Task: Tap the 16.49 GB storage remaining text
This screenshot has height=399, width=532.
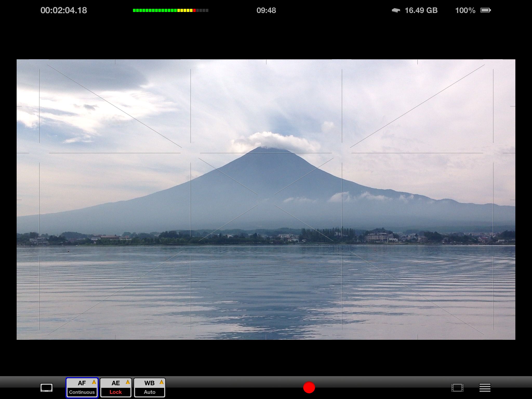Action: (x=421, y=10)
